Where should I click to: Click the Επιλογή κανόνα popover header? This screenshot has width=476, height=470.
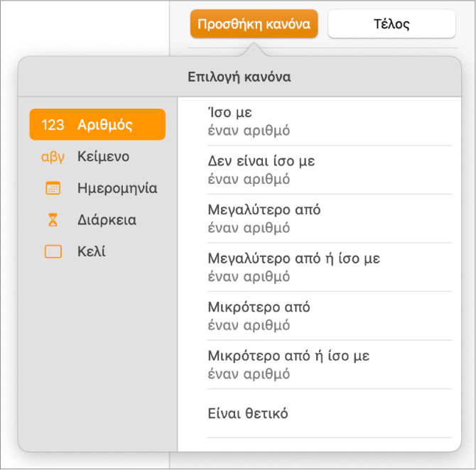pos(239,77)
